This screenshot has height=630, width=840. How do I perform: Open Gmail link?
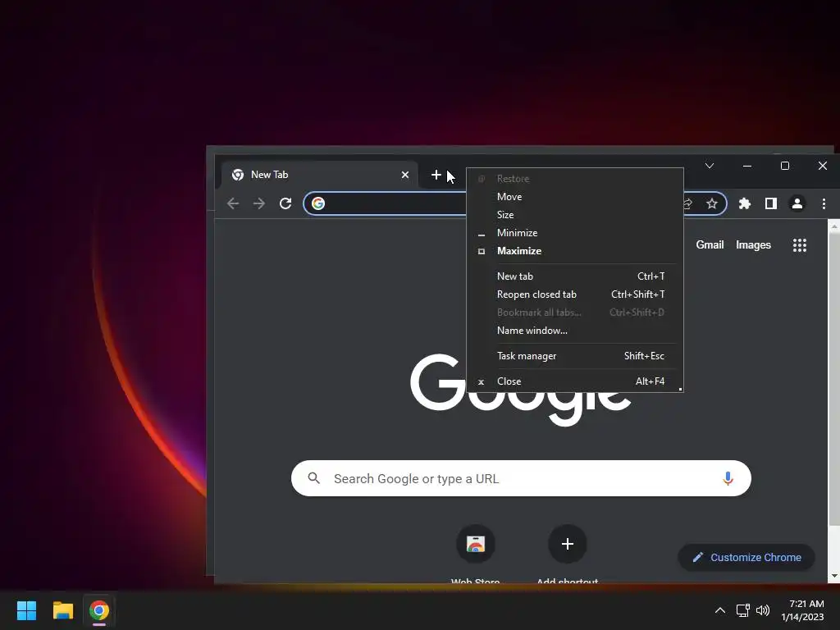[x=710, y=244]
